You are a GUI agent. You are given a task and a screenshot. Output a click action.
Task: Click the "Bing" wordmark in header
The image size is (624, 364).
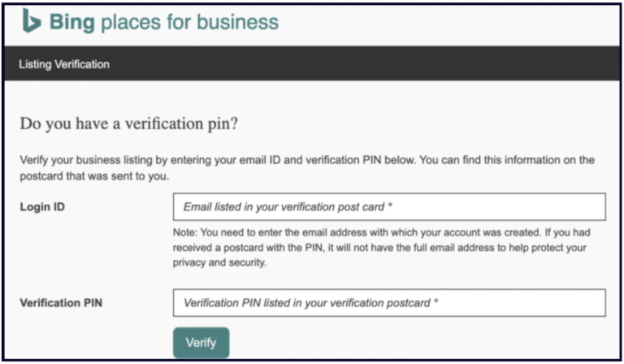coord(71,22)
